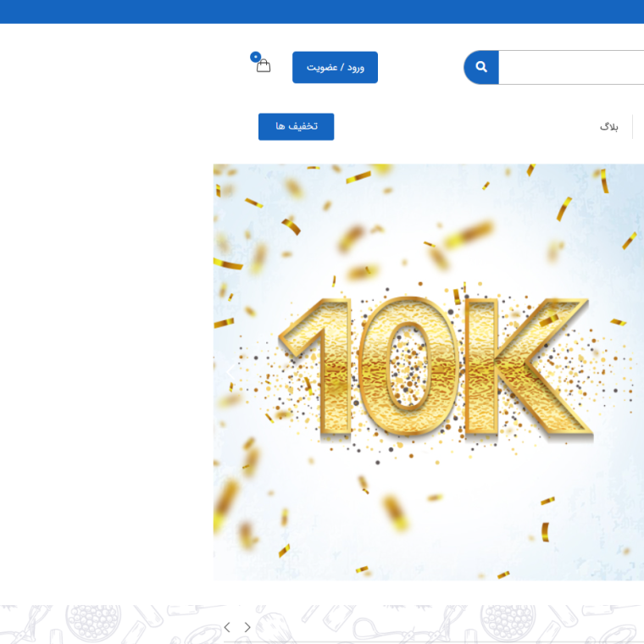Click the bowl illustration in the bottom right pattern

508,623
